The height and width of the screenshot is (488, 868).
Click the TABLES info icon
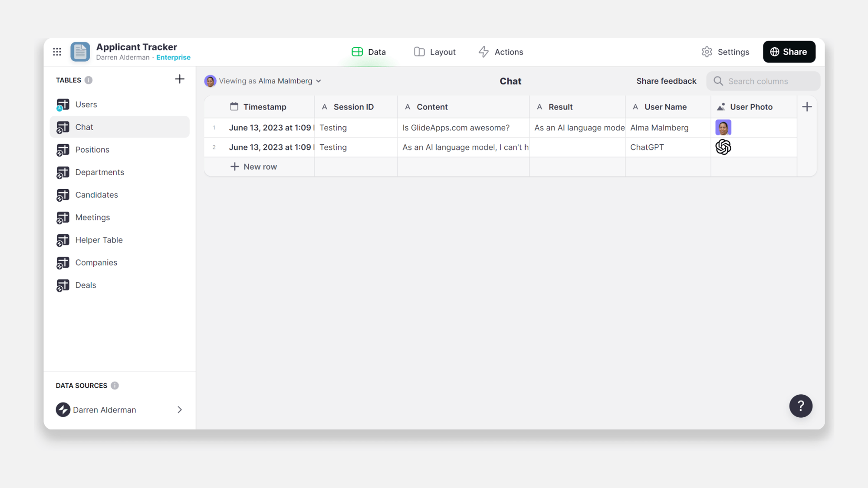pyautogui.click(x=89, y=80)
